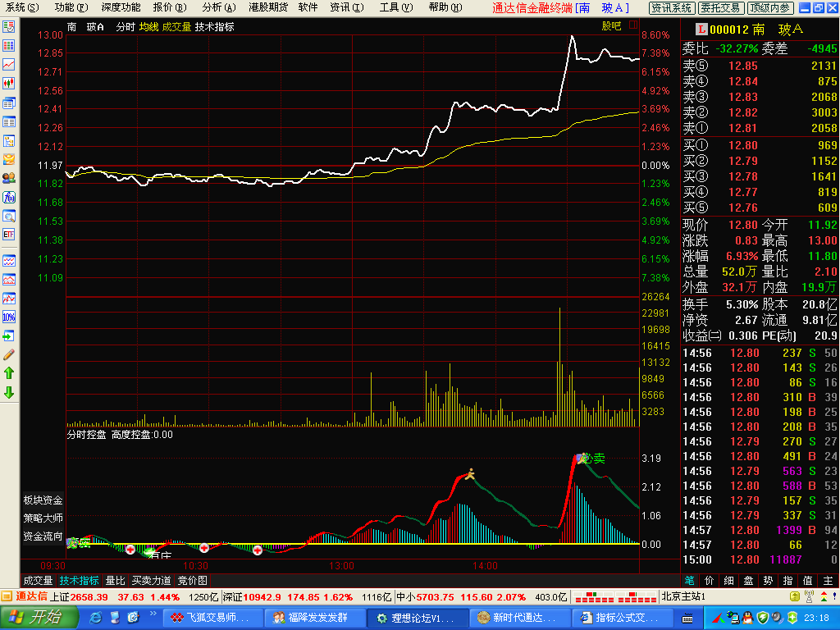This screenshot has width=840, height=630.
Task: Switch to candlestick K-line chart icon
Action: tap(8, 83)
